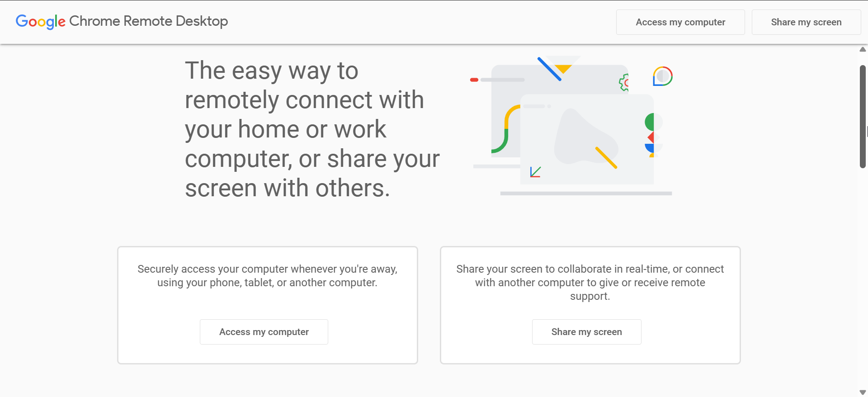Click the red triangle shape in illustration

(651, 137)
